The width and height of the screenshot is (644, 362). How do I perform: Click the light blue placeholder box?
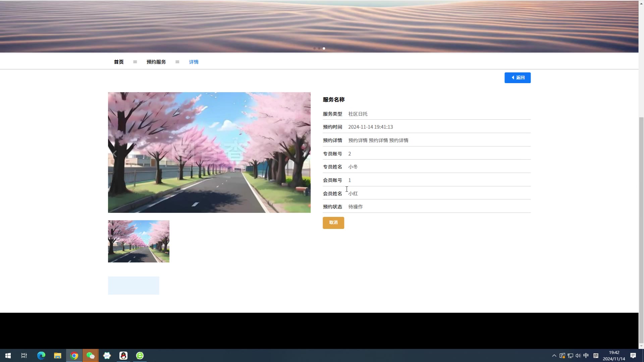133,286
